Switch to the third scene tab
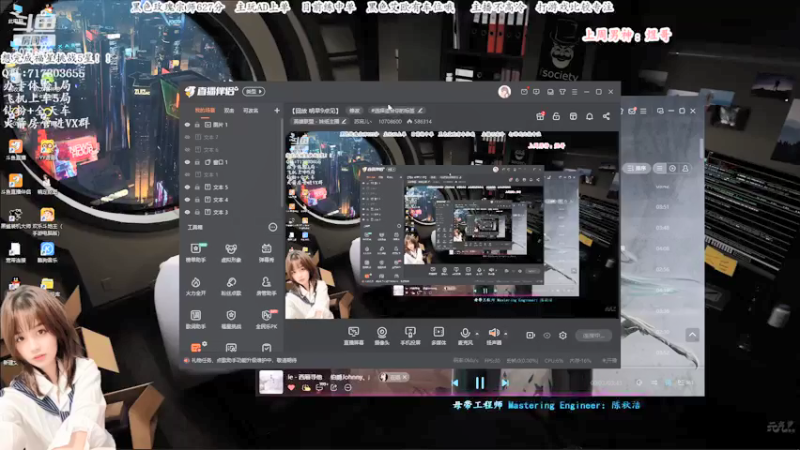This screenshot has height=450, width=800. pos(250,110)
